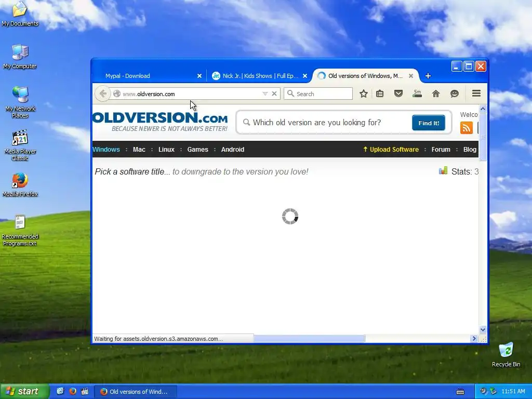The image size is (532, 399).
Task: Click the Windows start button
Action: 24,391
